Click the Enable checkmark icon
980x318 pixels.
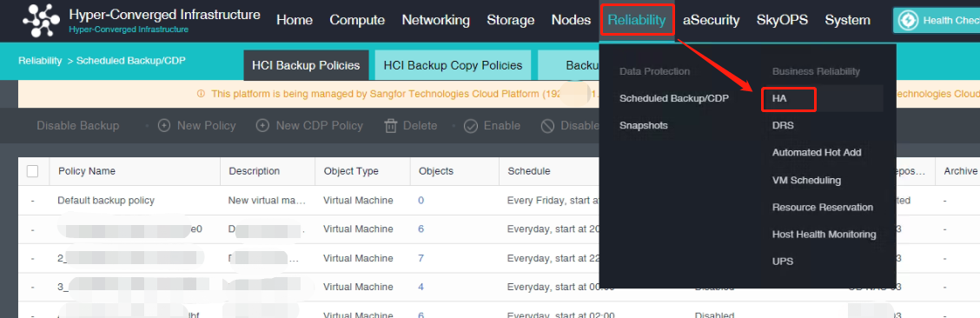pyautogui.click(x=471, y=126)
